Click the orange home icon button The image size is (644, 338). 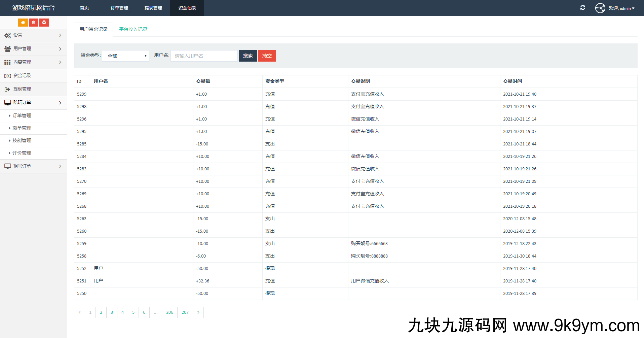pos(23,23)
